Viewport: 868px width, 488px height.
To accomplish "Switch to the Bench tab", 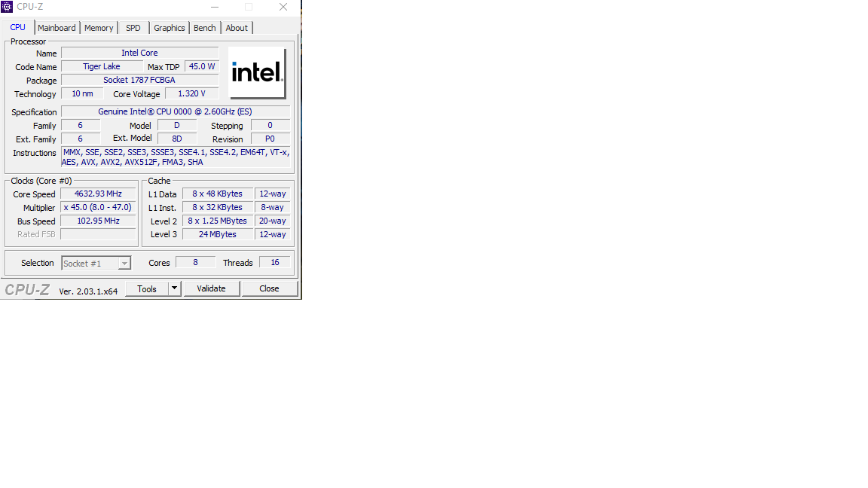I will pyautogui.click(x=205, y=28).
